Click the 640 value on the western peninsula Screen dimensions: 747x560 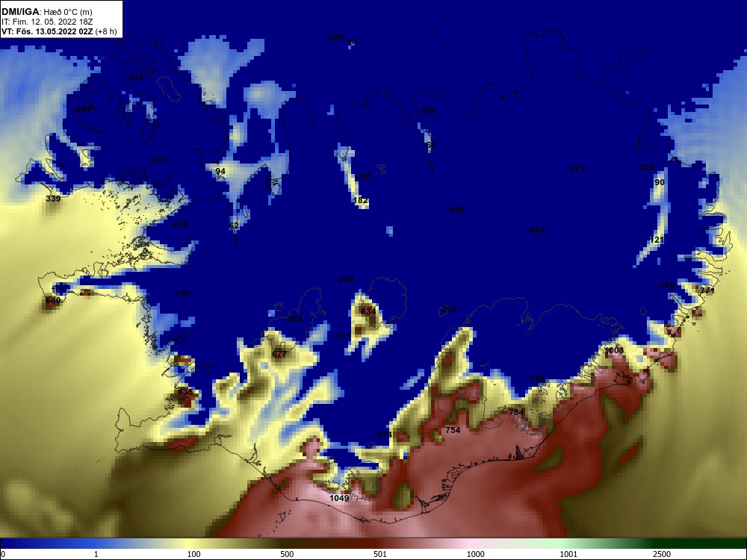[53, 300]
